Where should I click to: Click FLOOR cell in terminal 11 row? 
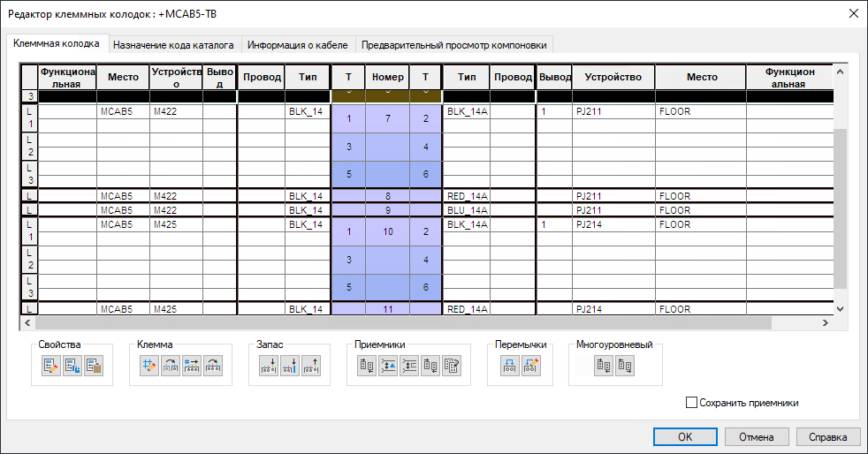point(700,309)
